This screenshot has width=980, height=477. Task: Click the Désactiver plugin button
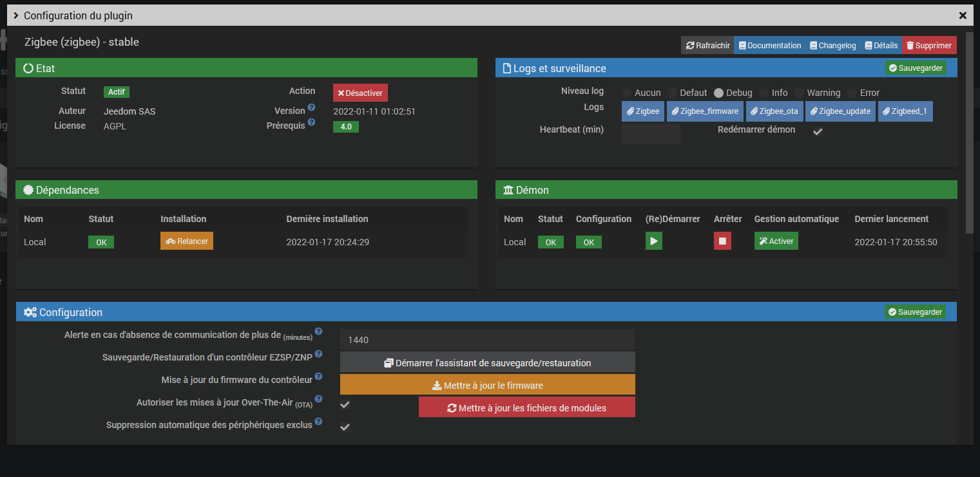click(360, 93)
